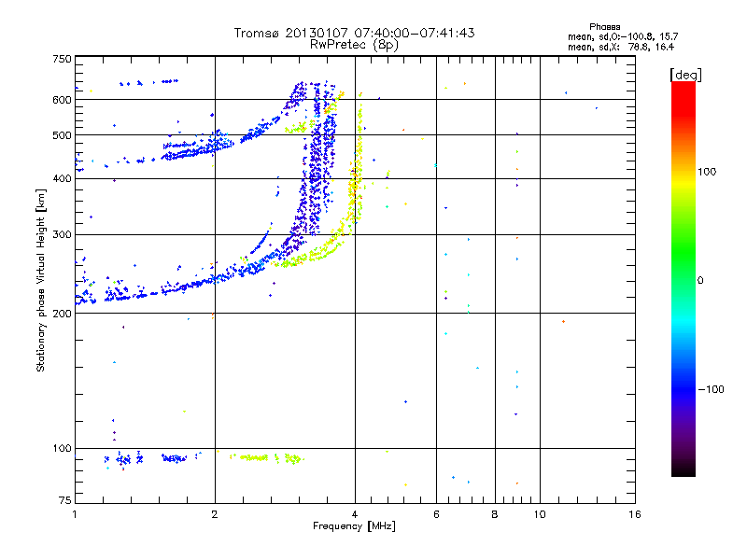Click the y-axis tick label '500'

coord(62,135)
